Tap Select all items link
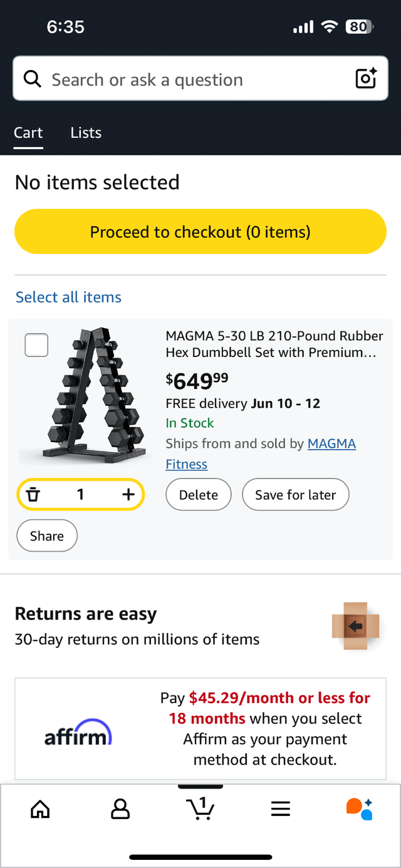Viewport: 401px width, 868px height. (68, 297)
